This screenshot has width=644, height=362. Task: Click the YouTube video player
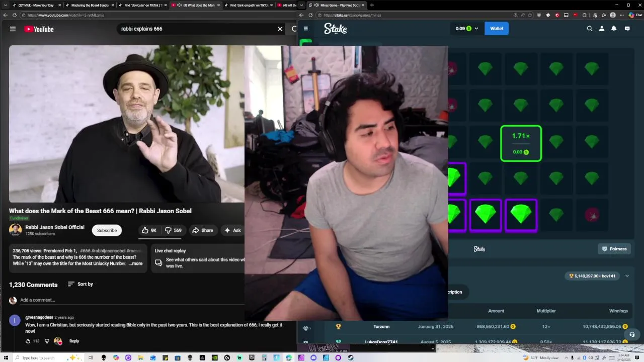(127, 124)
